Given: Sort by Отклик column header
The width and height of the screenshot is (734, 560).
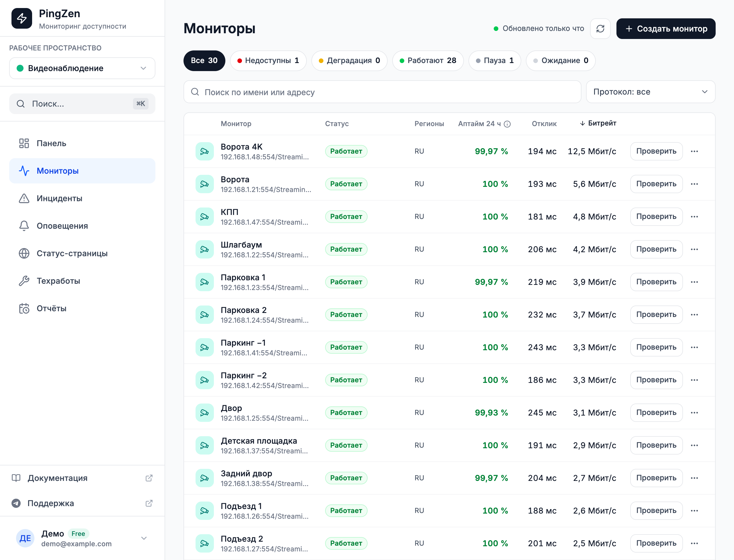Looking at the screenshot, I should (544, 124).
